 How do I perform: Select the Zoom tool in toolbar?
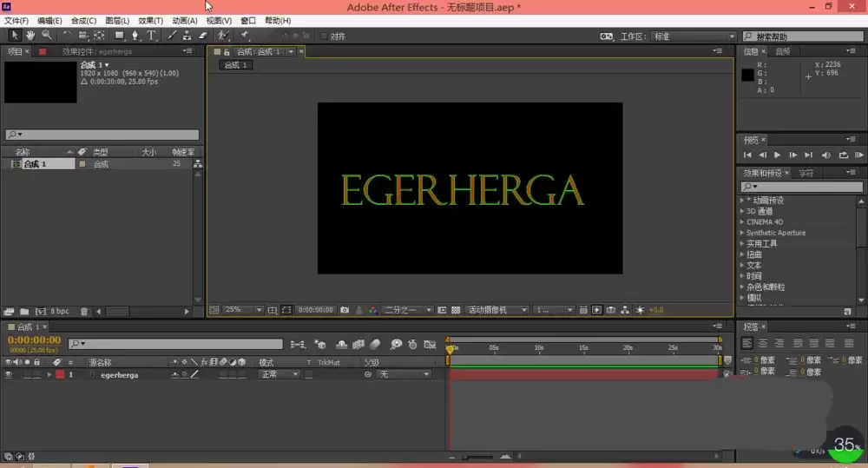(47, 36)
